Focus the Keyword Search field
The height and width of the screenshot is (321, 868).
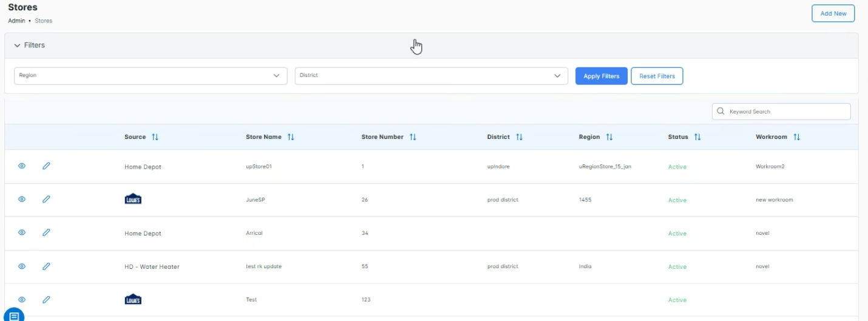(x=786, y=112)
